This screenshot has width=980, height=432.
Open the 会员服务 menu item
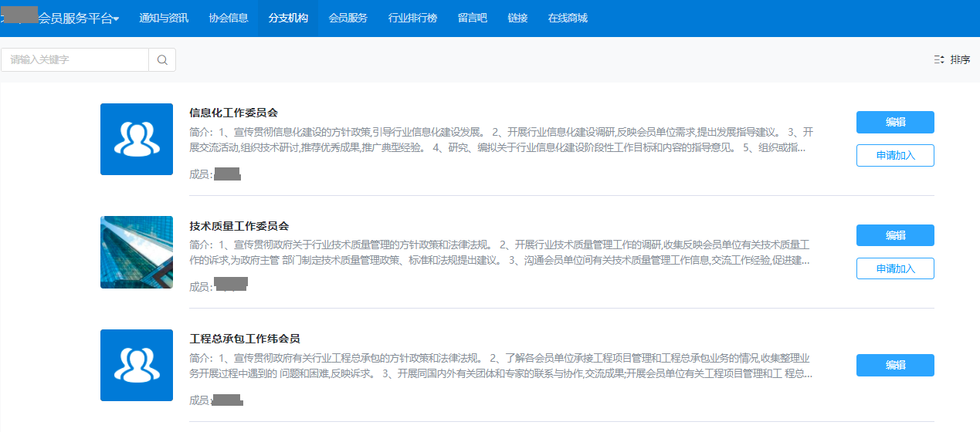(348, 19)
